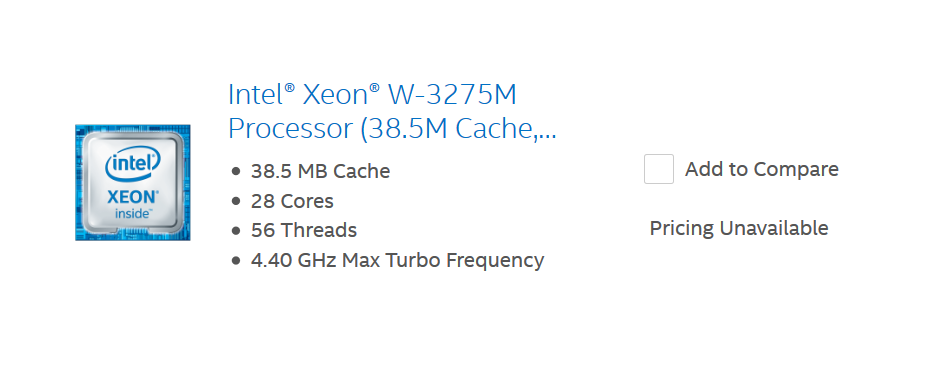Image resolution: width=939 pixels, height=371 pixels.
Task: Click the 'W-3275M' model number in title
Action: coord(453,95)
